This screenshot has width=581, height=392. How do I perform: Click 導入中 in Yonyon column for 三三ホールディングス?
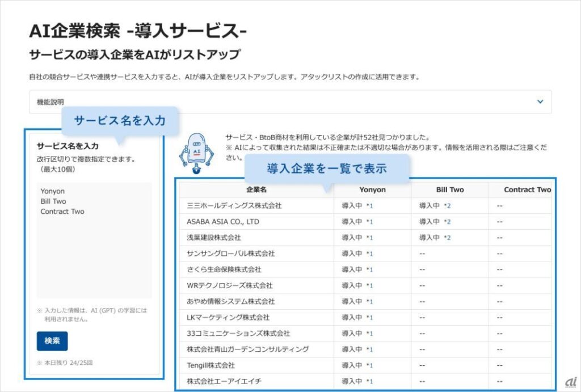(352, 205)
